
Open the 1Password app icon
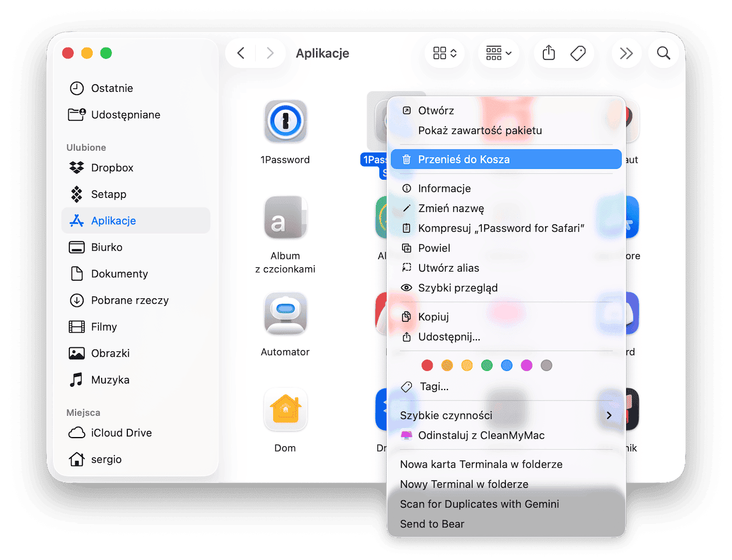click(285, 121)
